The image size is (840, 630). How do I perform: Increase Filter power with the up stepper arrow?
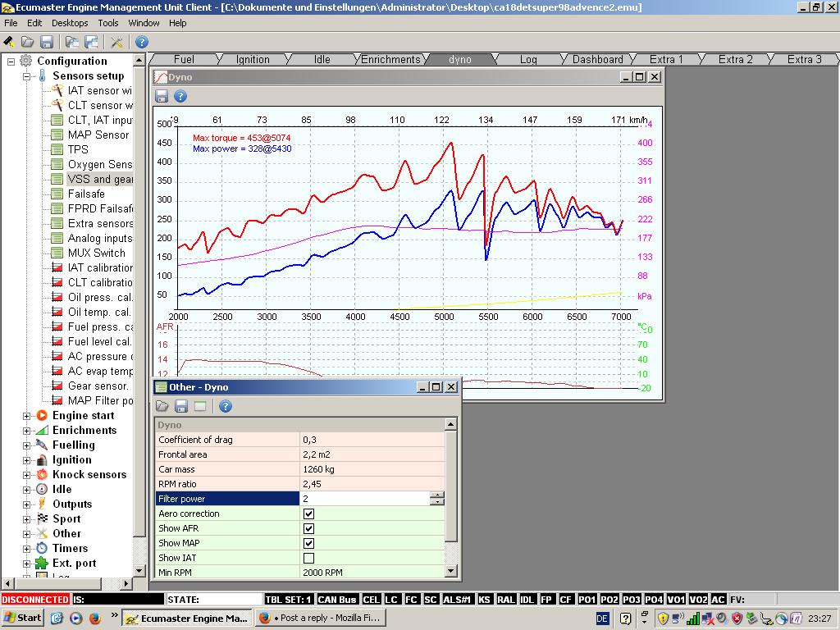[x=437, y=495]
